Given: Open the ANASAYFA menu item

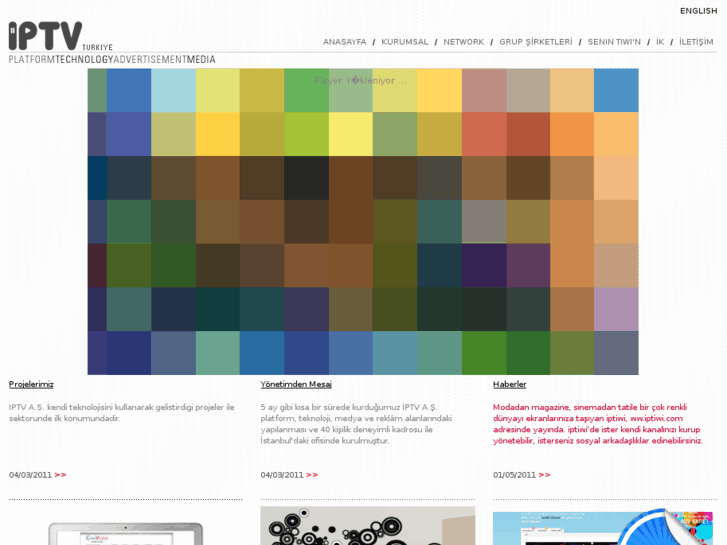Looking at the screenshot, I should pos(344,42).
